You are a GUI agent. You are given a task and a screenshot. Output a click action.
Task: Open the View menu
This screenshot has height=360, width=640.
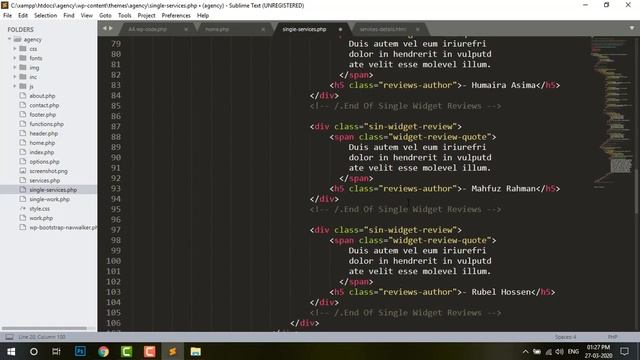click(87, 16)
